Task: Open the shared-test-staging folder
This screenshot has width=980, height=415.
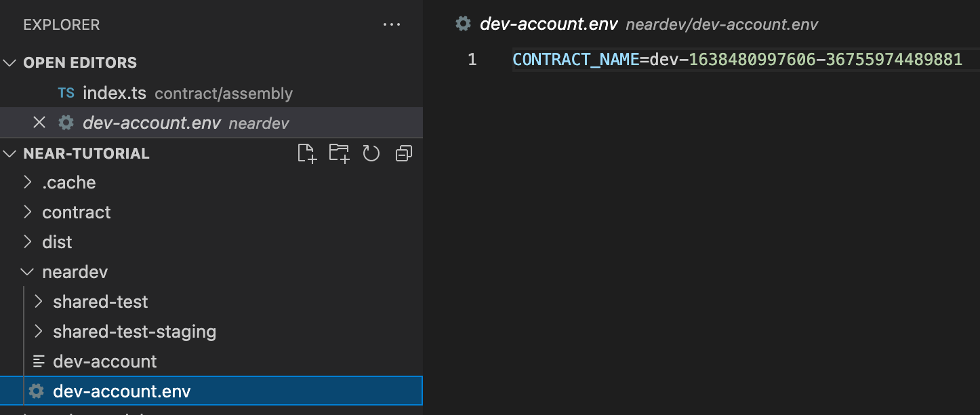Action: pos(134,332)
